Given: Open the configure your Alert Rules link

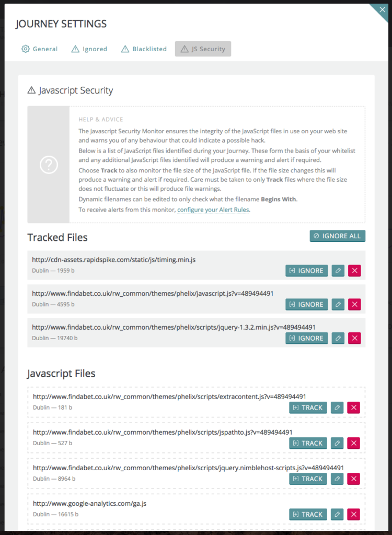Looking at the screenshot, I should pyautogui.click(x=213, y=210).
